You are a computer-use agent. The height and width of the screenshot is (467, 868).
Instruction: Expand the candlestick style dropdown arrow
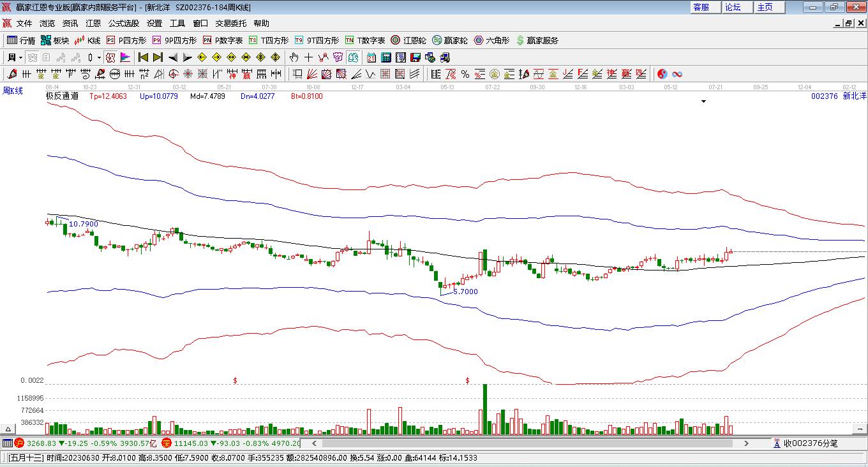(99, 57)
